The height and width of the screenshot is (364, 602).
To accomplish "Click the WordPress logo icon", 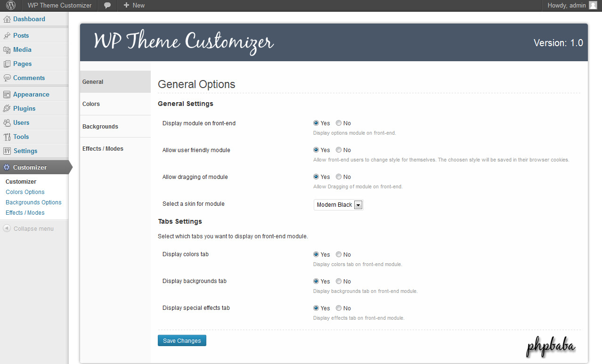I will point(11,6).
